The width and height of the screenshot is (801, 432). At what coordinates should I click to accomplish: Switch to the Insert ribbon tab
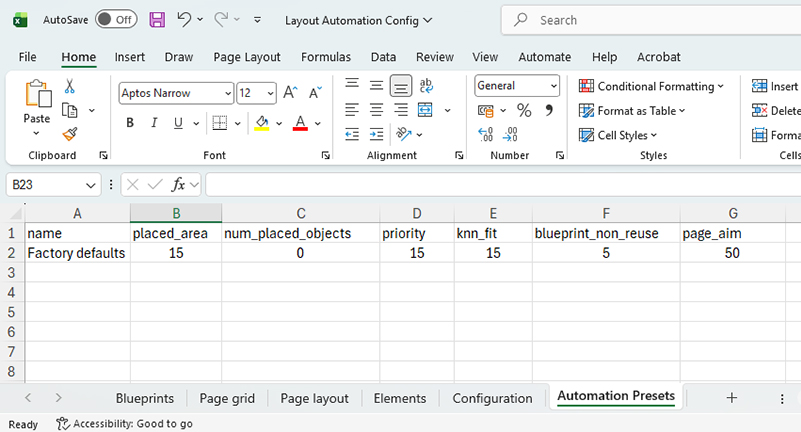(129, 57)
